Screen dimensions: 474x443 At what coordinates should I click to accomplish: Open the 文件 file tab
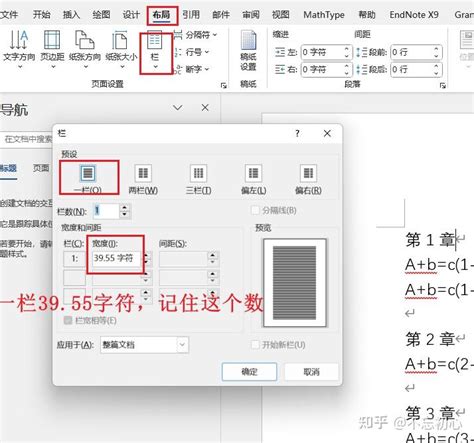pyautogui.click(x=8, y=14)
